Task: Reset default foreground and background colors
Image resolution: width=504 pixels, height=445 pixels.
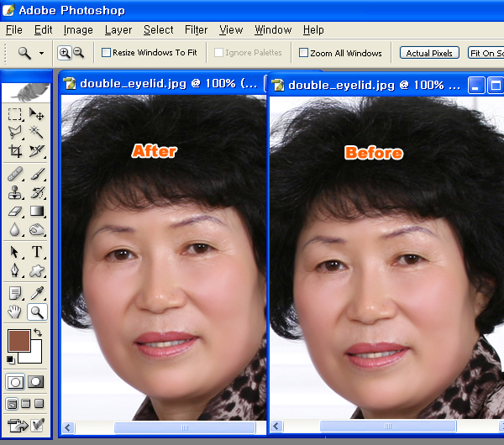Action: [x=11, y=360]
